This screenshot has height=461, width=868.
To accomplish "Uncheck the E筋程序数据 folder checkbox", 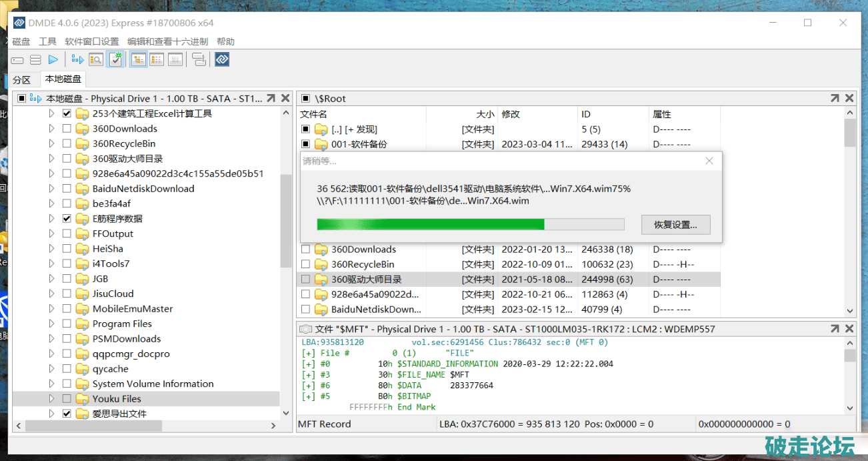I will (67, 219).
